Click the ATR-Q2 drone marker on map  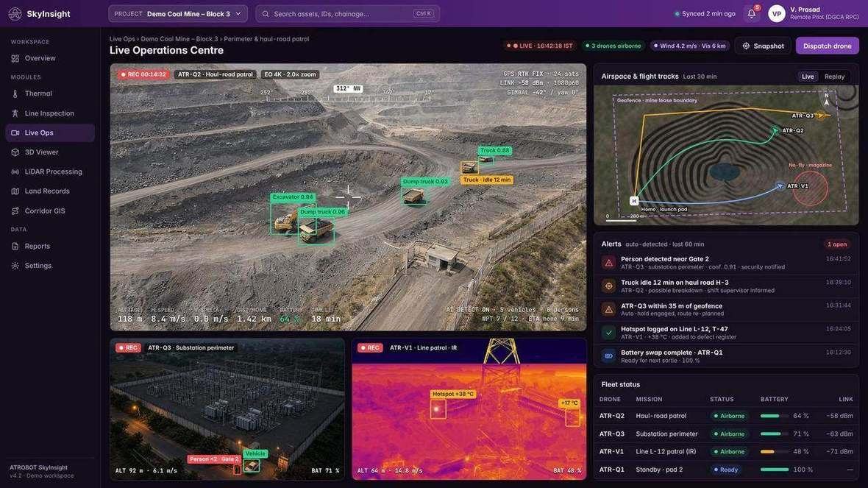click(775, 131)
